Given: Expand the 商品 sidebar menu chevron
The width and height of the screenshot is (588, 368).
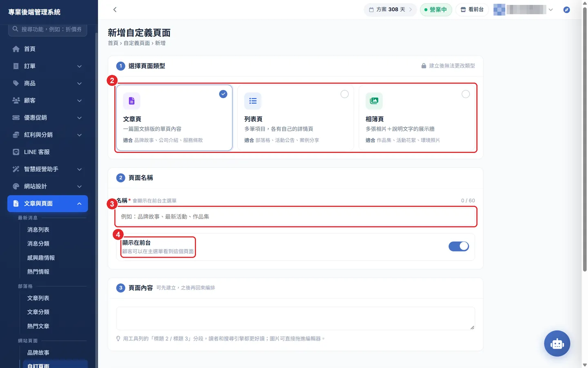Looking at the screenshot, I should [80, 83].
